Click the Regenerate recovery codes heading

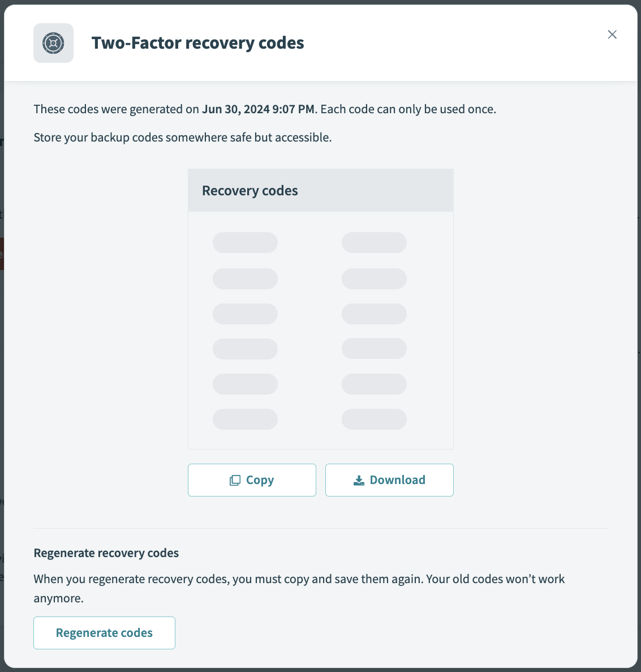(106, 553)
